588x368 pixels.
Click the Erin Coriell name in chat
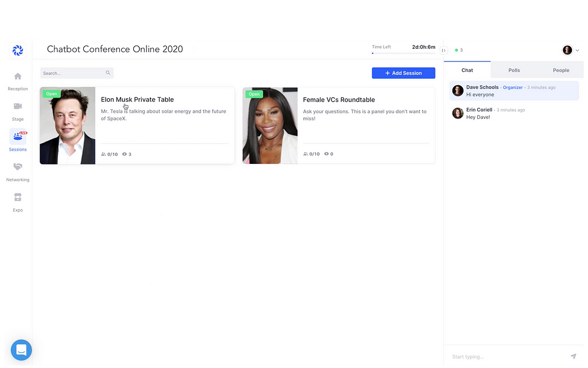point(479,110)
